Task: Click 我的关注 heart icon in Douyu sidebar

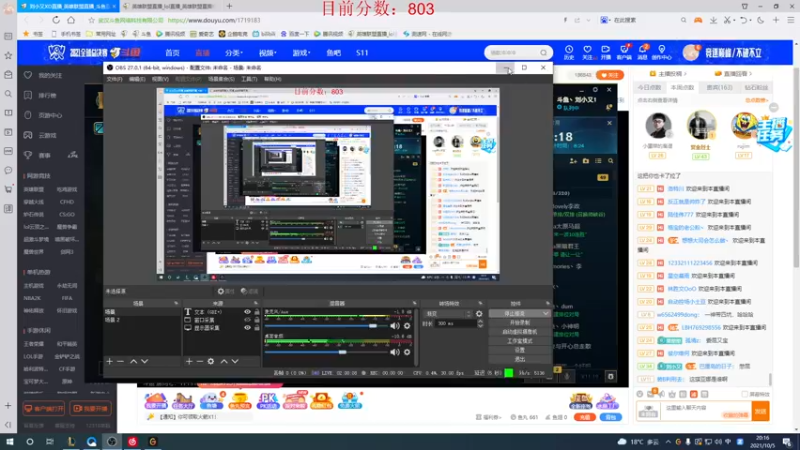Action: [28, 75]
